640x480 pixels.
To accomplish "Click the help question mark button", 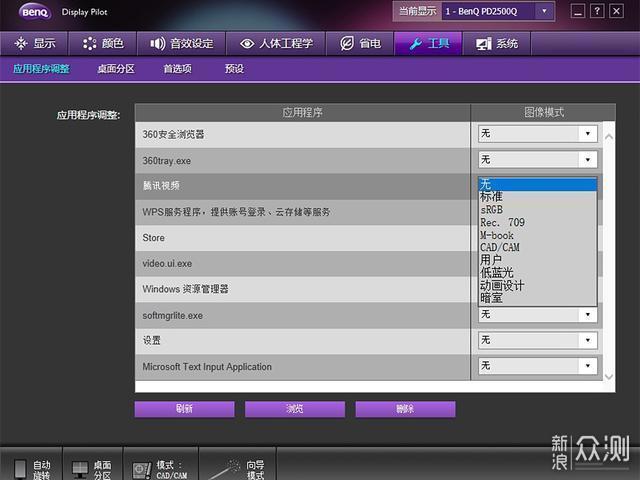I will pos(597,11).
